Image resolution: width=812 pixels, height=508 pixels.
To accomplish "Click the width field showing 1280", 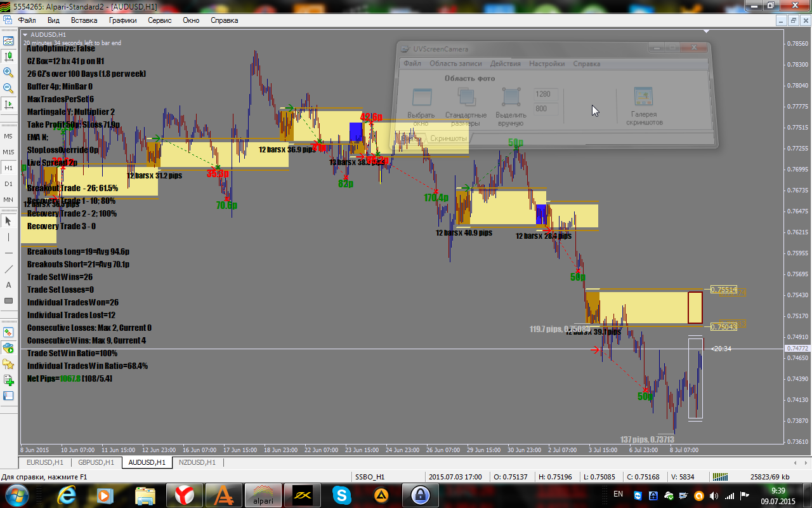I will click(546, 95).
